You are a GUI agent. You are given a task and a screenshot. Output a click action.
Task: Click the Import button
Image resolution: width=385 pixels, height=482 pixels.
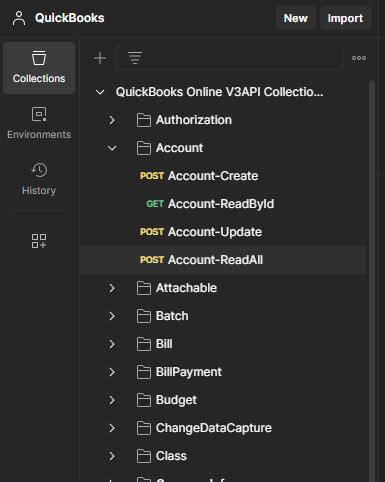tap(345, 18)
